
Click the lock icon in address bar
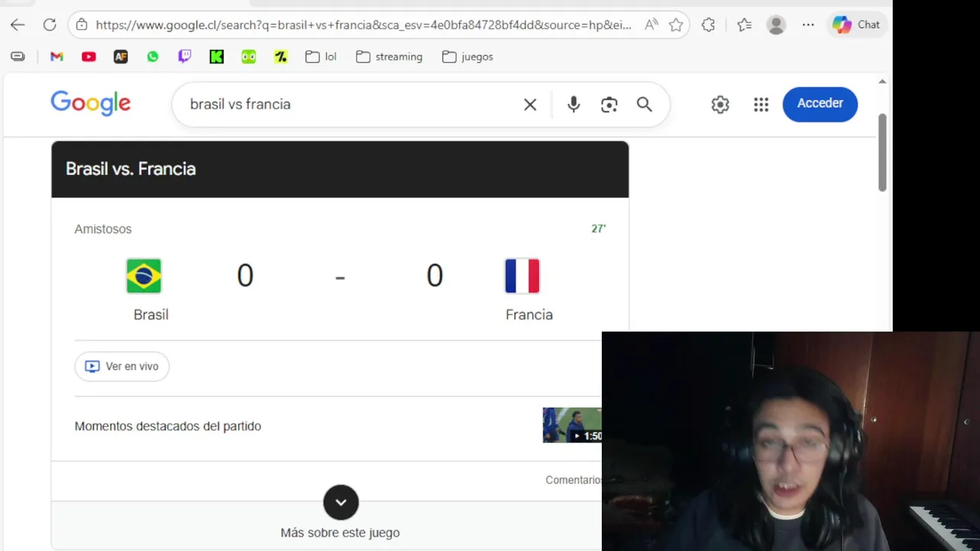(x=81, y=24)
